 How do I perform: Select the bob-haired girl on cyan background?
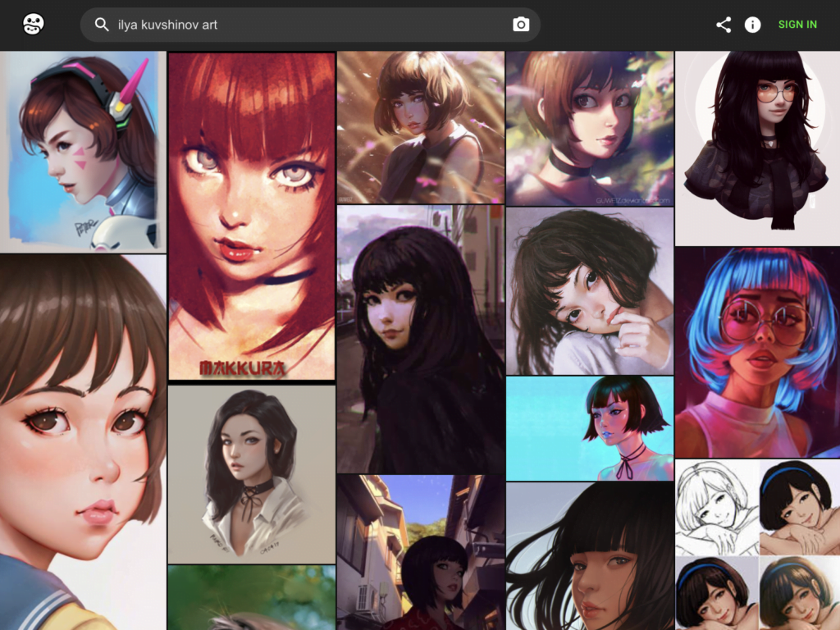click(x=589, y=427)
